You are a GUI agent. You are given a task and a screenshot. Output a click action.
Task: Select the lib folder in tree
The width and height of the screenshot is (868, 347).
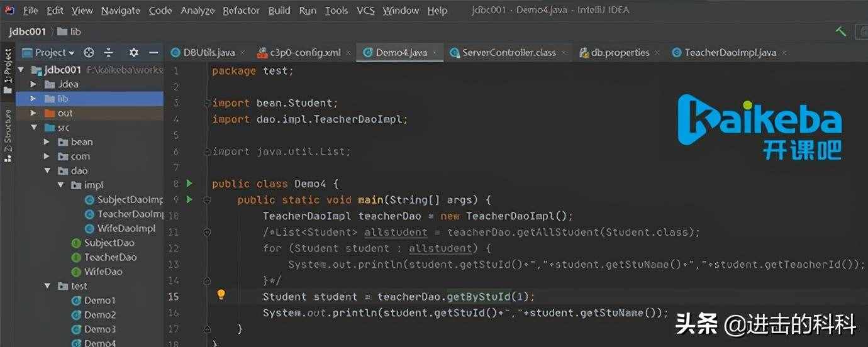pyautogui.click(x=89, y=99)
